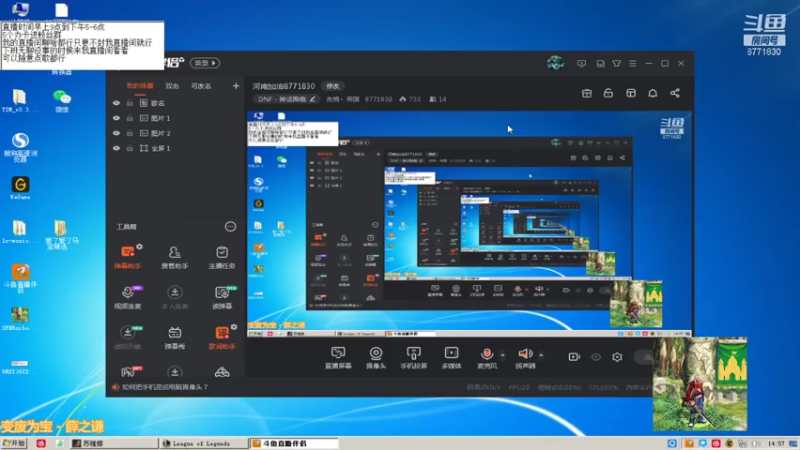The image size is (800, 450).
Task: Open the 弹幕秀 danmaku show tool
Action: click(x=174, y=337)
